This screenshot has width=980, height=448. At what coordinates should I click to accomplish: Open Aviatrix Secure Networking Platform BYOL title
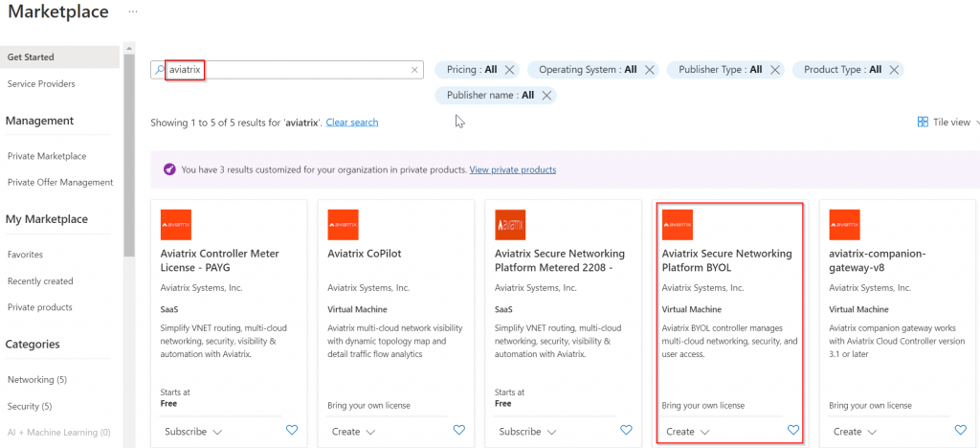tap(727, 260)
